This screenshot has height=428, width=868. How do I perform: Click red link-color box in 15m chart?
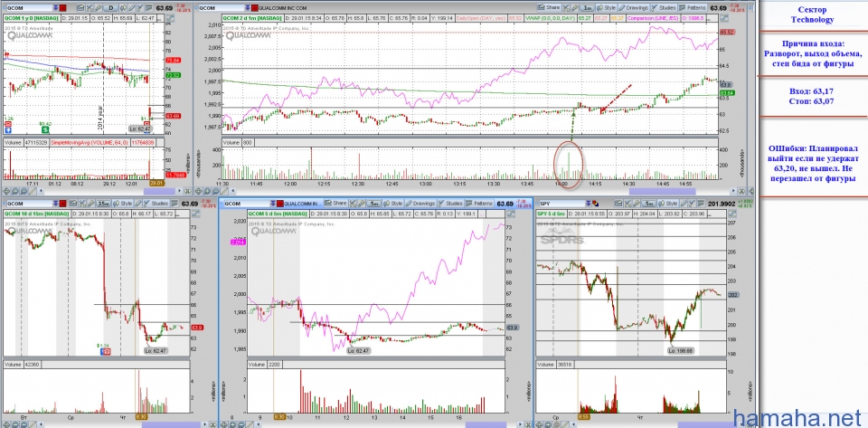pos(62,204)
